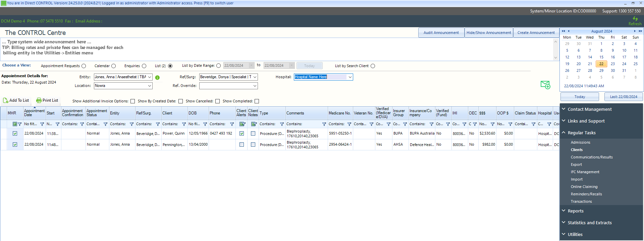Open the Location dropdown
The width and height of the screenshot is (644, 241).
150,86
